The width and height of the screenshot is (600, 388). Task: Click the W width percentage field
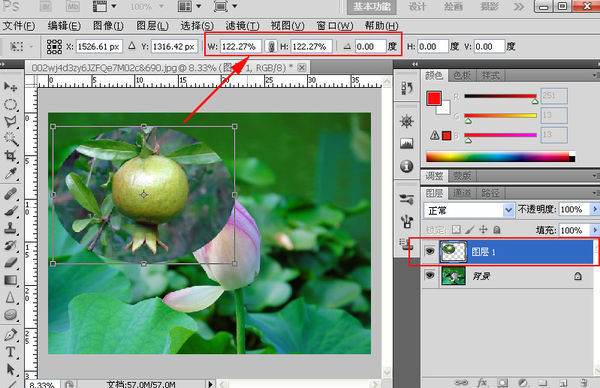(241, 47)
